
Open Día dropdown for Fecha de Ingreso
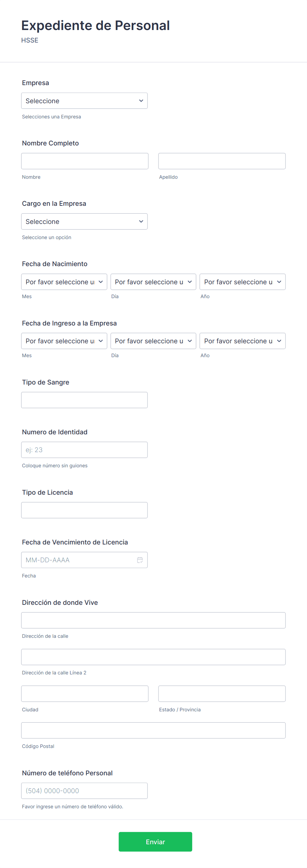click(153, 341)
